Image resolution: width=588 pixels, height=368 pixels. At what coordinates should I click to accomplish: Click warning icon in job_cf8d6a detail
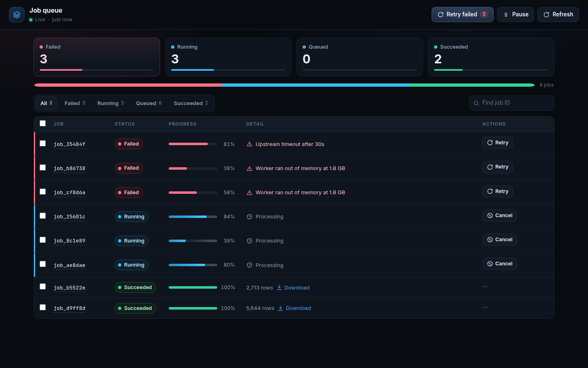[249, 193]
